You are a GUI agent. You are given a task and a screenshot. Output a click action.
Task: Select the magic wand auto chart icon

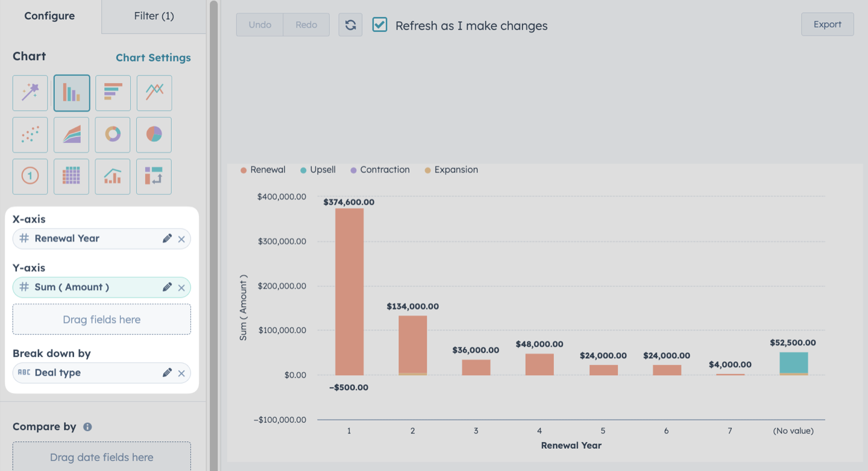30,93
